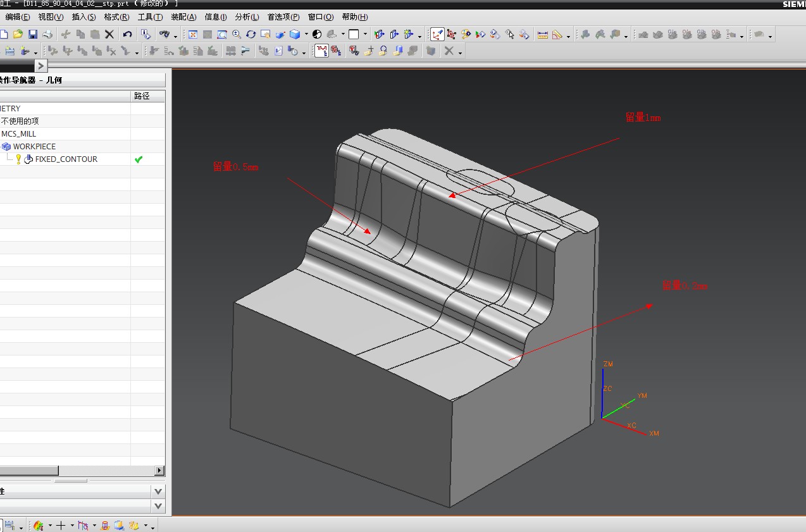
Task: Click the half-black circle icon
Action: 317,34
